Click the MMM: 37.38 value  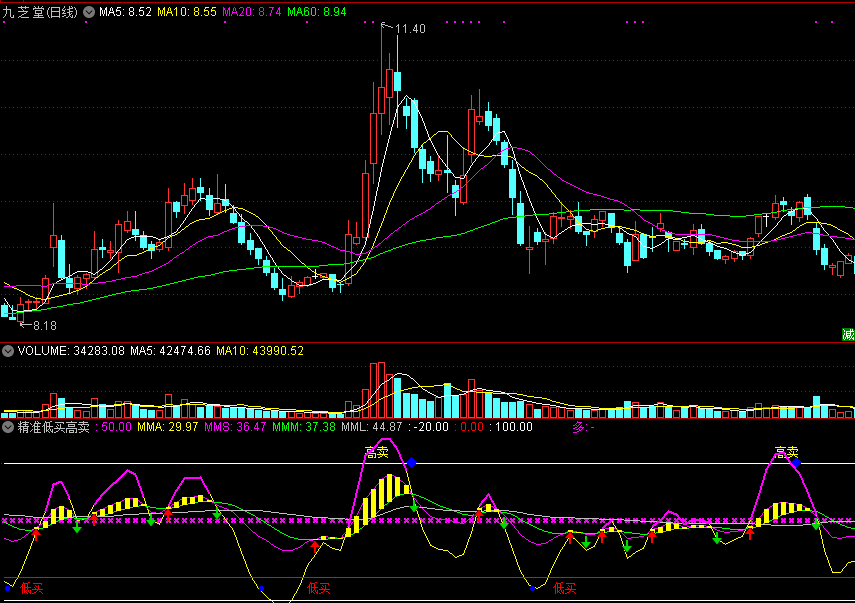coord(304,427)
